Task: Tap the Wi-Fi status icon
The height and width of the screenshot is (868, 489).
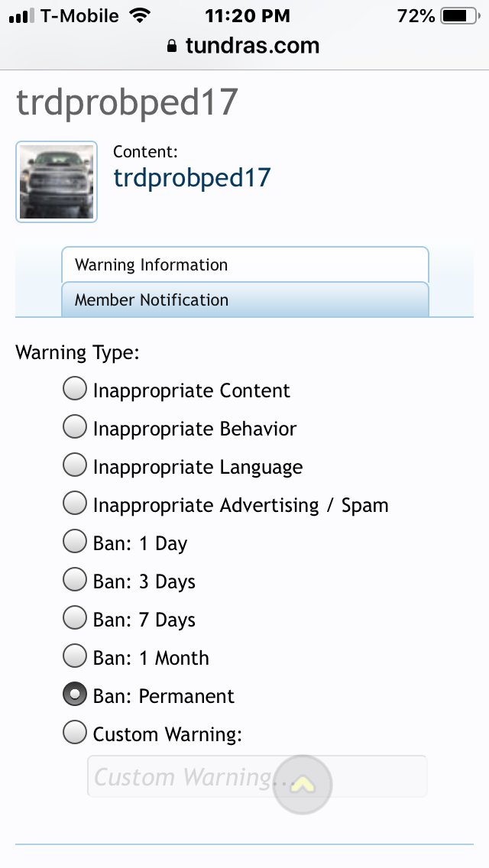Action: (x=141, y=15)
